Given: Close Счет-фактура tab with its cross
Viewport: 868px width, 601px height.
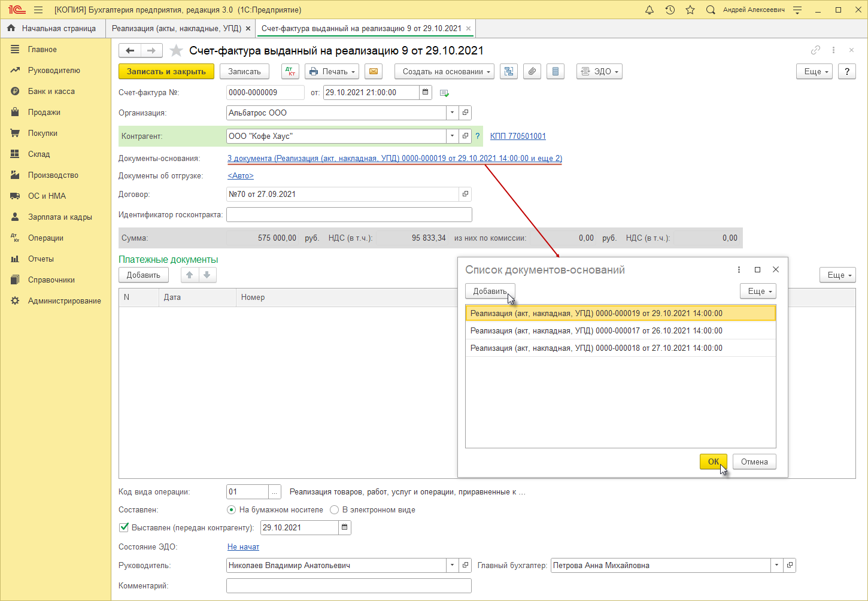Looking at the screenshot, I should [468, 29].
